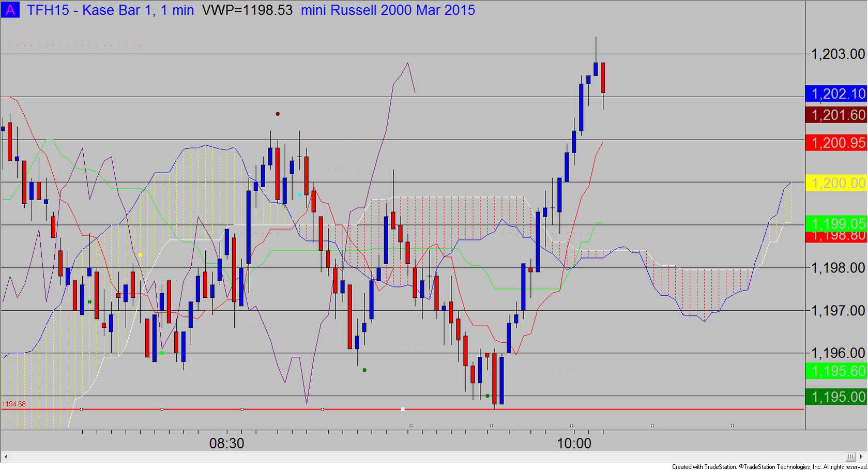This screenshot has height=470, width=868.
Task: Click the yellow 1,200.00 price label
Action: pos(836,183)
